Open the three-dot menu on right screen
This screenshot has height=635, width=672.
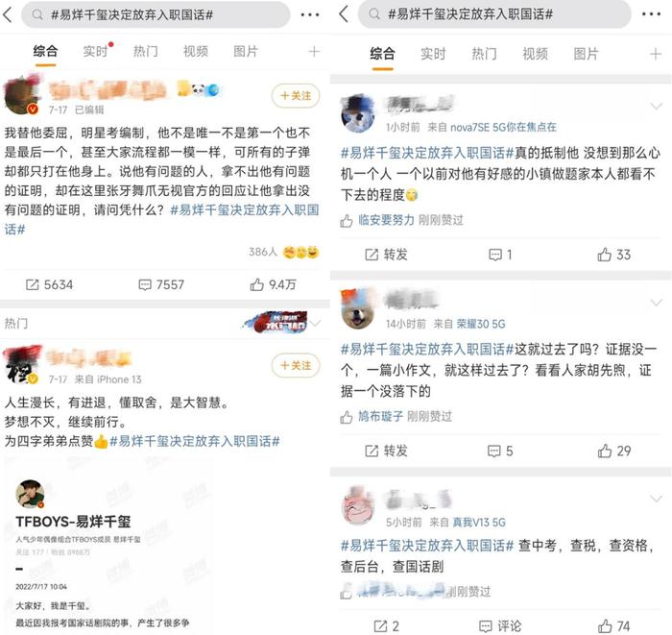click(651, 14)
